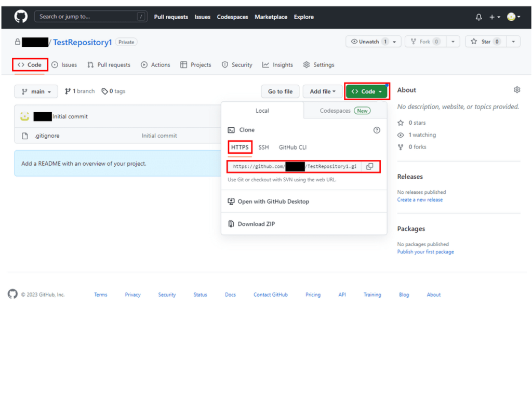The width and height of the screenshot is (532, 399).
Task: Open the .gitignore file
Action: [x=47, y=136]
